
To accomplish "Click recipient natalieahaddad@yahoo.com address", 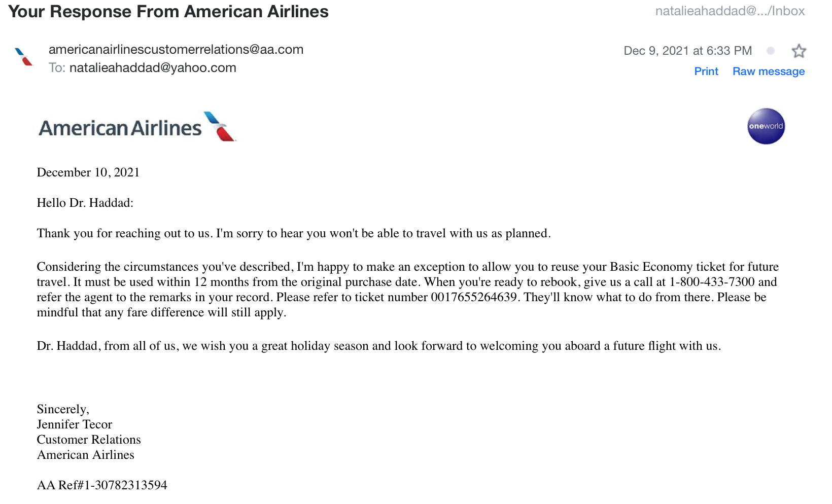I will pos(153,68).
